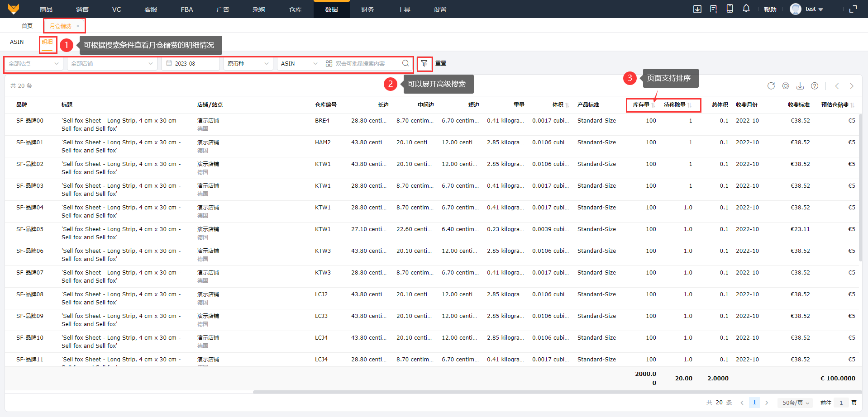
Task: Click the 2023-08 month date field
Action: pyautogui.click(x=191, y=64)
